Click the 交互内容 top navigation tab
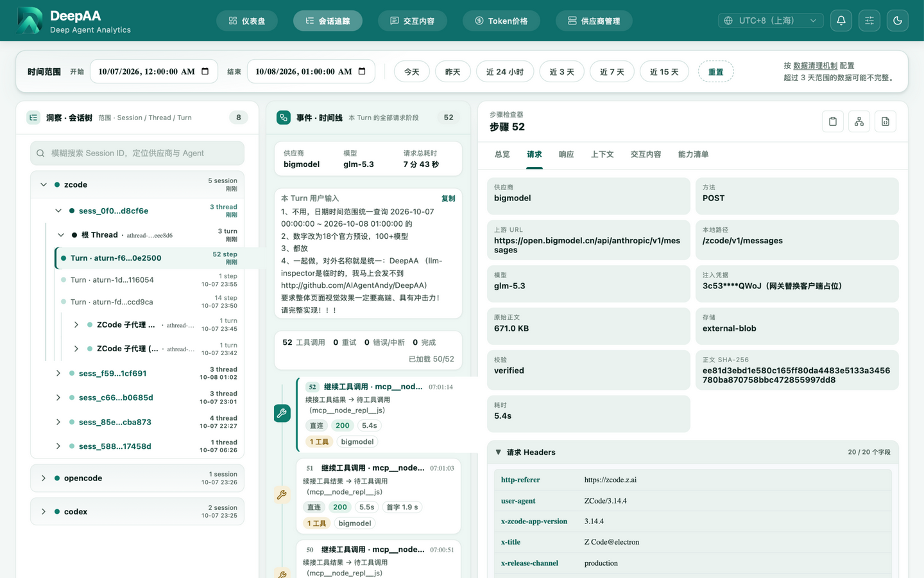The height and width of the screenshot is (578, 924). pos(413,21)
